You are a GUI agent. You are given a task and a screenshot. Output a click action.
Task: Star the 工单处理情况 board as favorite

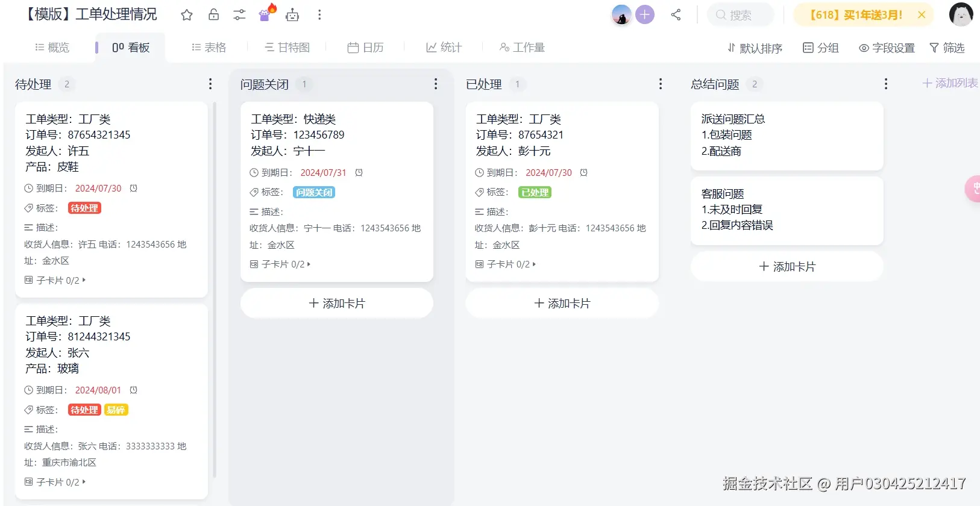coord(187,15)
